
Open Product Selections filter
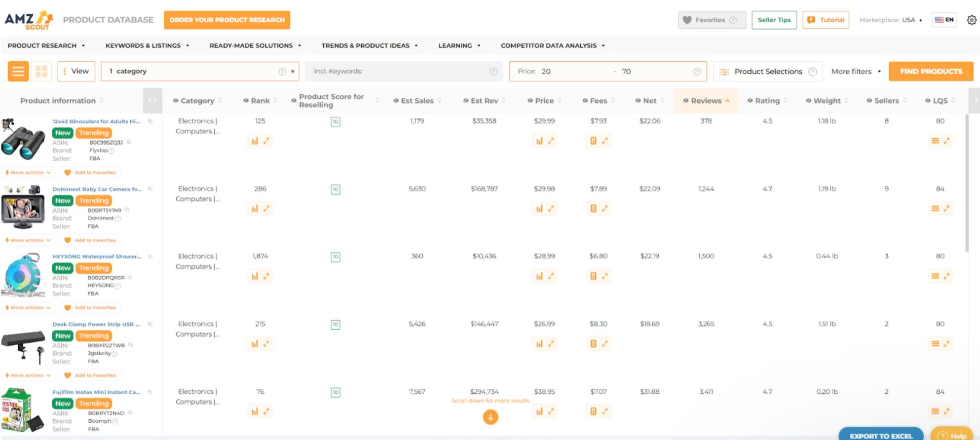pyautogui.click(x=767, y=72)
